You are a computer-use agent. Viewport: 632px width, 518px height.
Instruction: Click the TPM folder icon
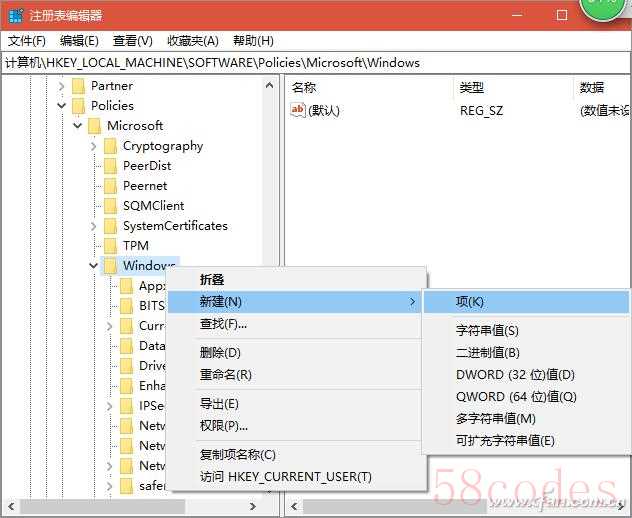click(x=110, y=246)
